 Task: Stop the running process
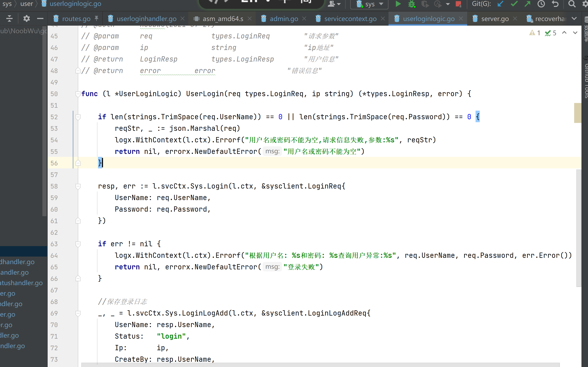click(458, 4)
